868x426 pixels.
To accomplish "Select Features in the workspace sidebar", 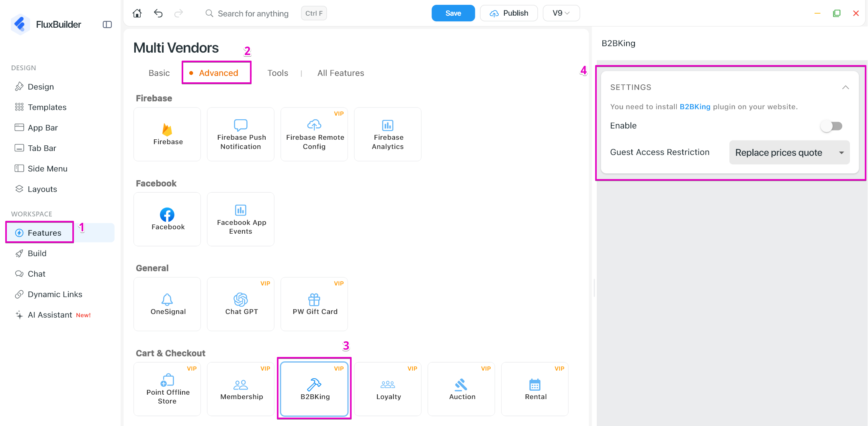I will (x=60, y=233).
